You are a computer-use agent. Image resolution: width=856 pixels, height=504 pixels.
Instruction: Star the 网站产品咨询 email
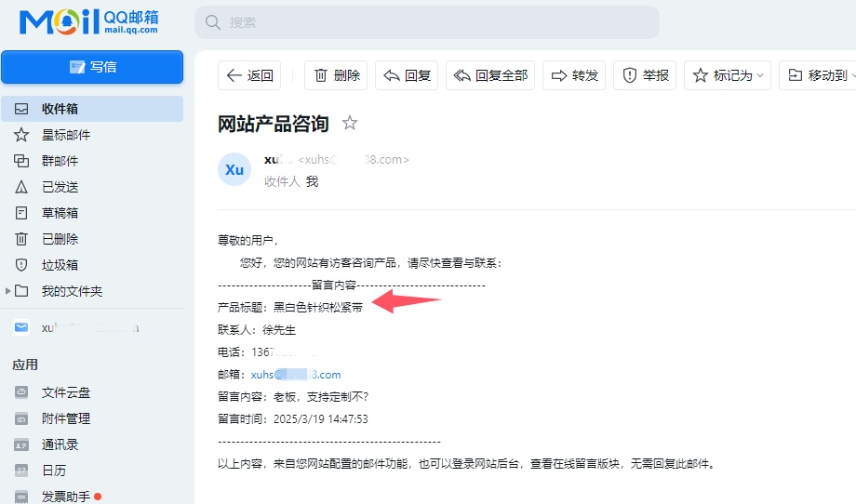tap(350, 123)
